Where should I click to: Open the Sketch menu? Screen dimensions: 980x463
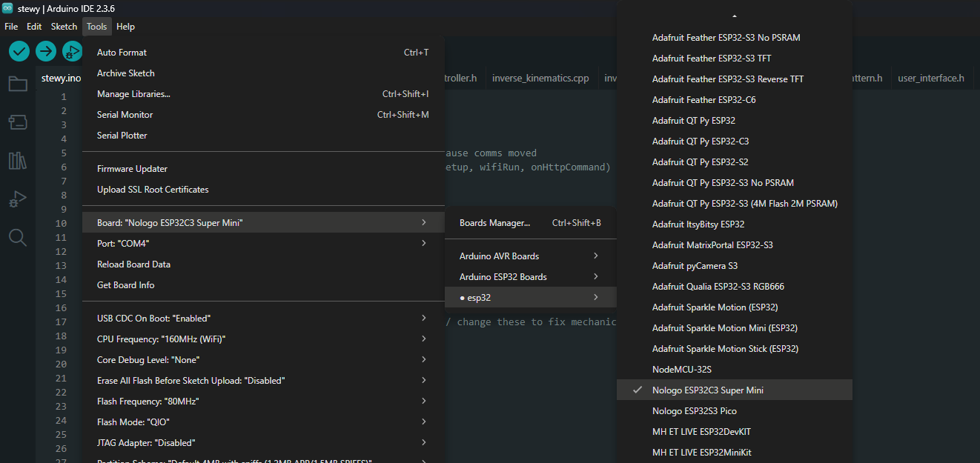(64, 27)
